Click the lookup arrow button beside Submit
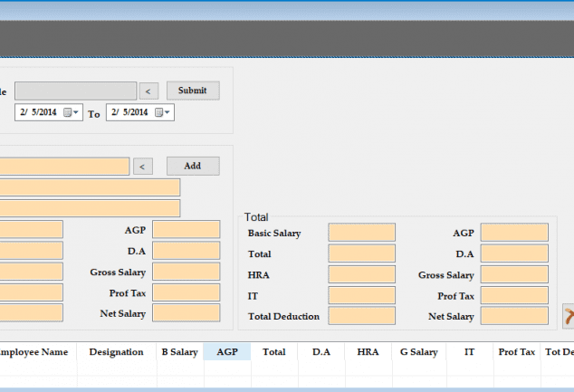This screenshot has width=574, height=392. 148,91
